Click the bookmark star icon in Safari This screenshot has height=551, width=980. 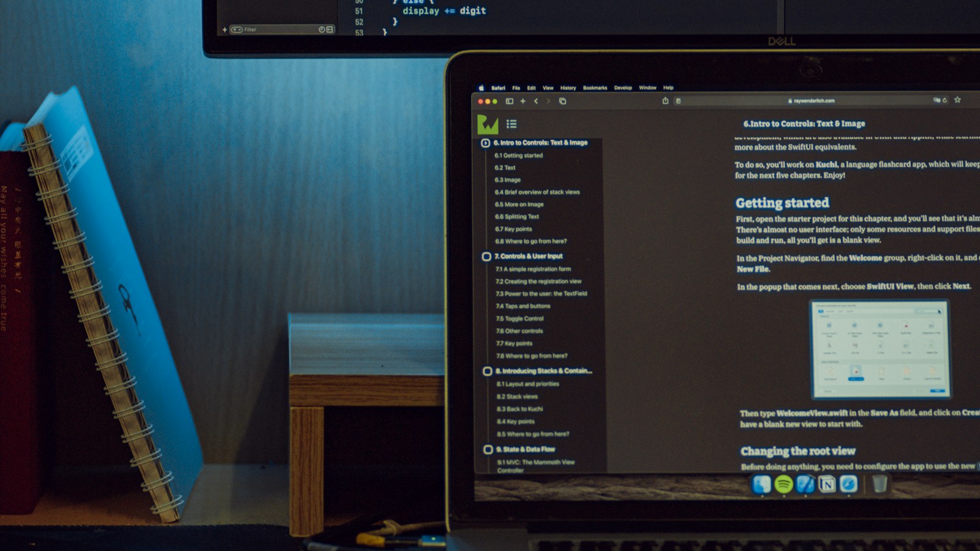(957, 100)
